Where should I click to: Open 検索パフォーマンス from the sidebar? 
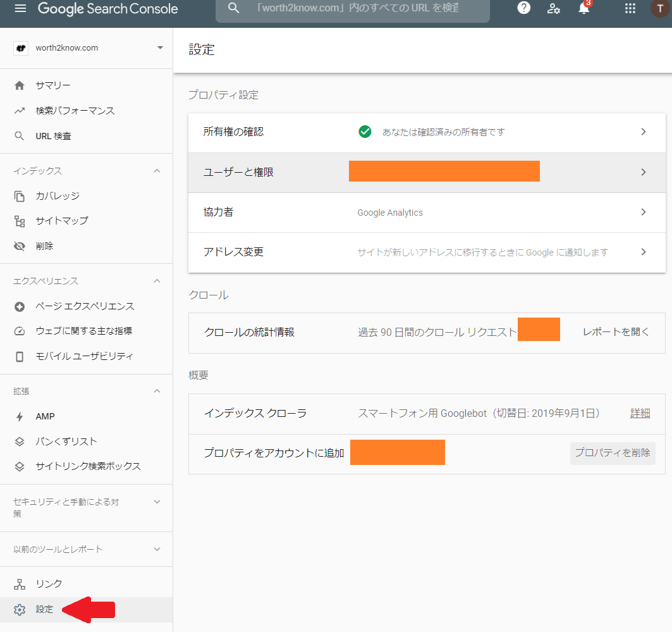tap(76, 110)
